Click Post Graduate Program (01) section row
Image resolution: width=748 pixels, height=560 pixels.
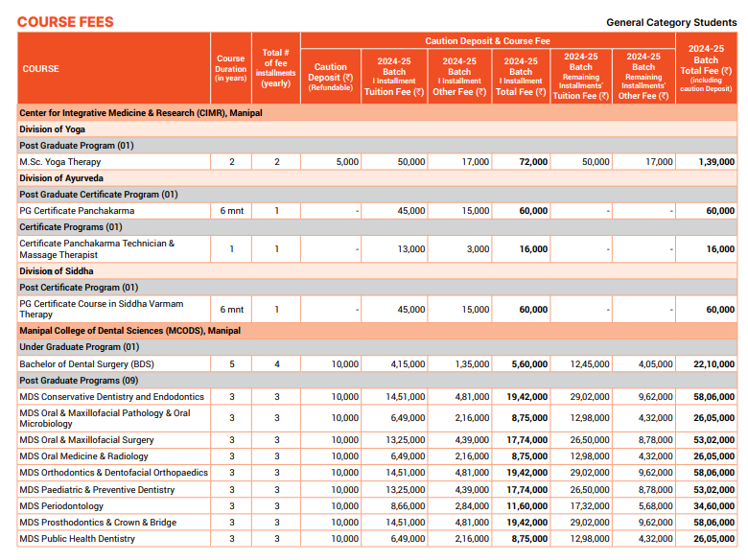377,146
